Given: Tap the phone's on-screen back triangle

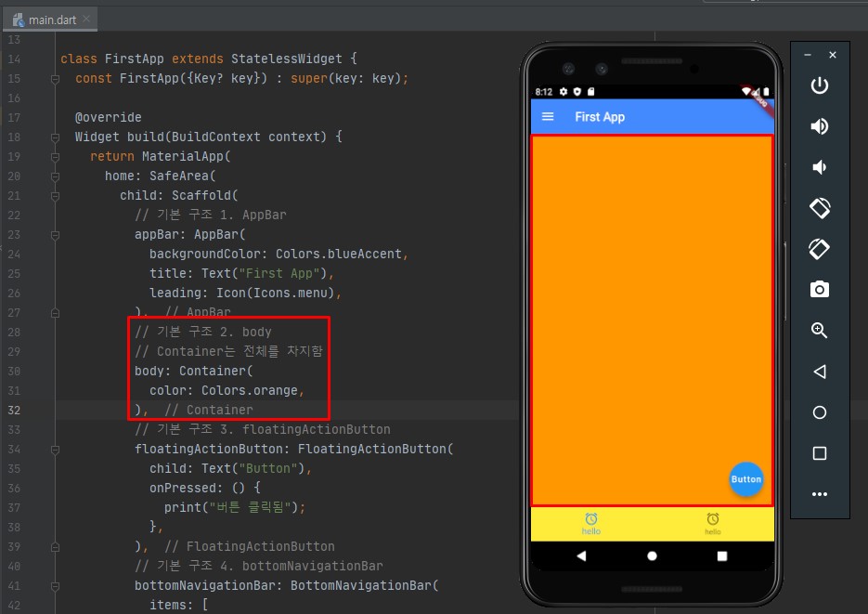Looking at the screenshot, I should tap(581, 555).
